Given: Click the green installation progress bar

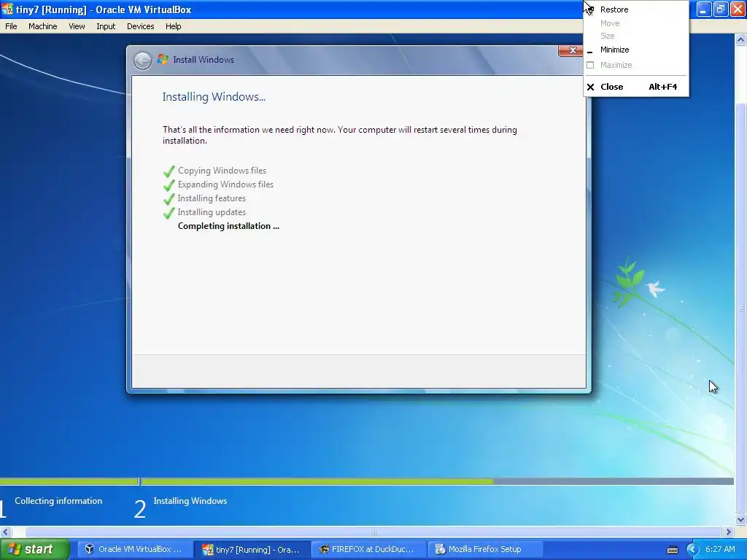Looking at the screenshot, I should (x=317, y=481).
